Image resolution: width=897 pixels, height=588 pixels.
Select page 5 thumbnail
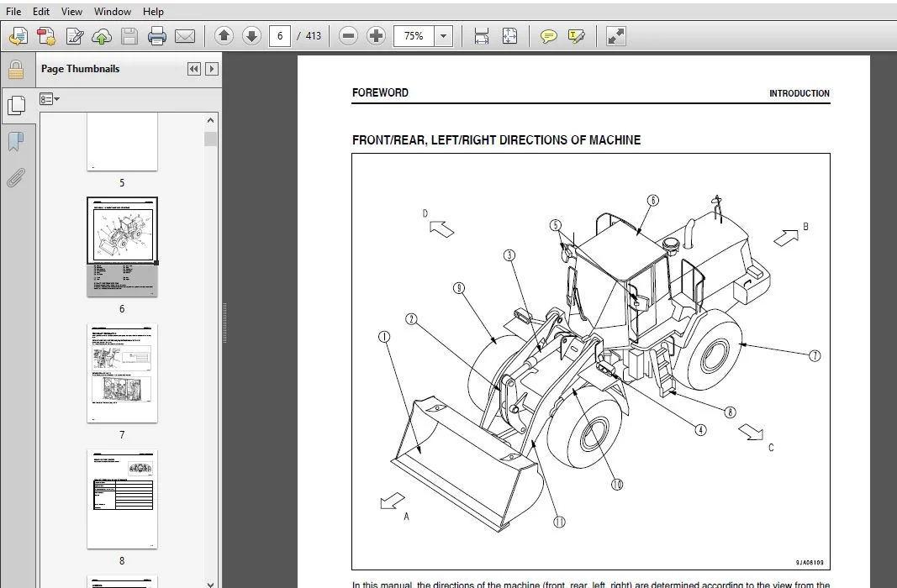[122, 141]
